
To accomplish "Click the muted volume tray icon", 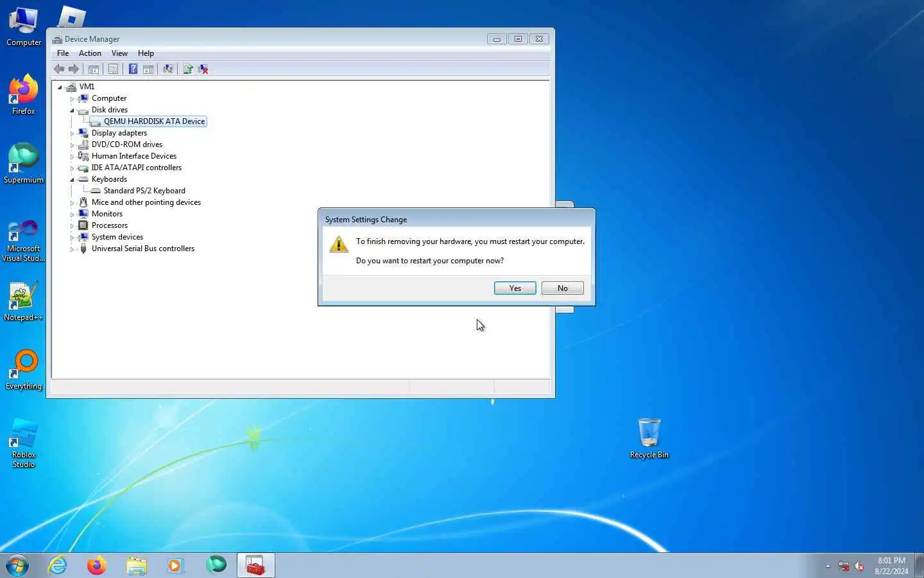I will click(859, 566).
